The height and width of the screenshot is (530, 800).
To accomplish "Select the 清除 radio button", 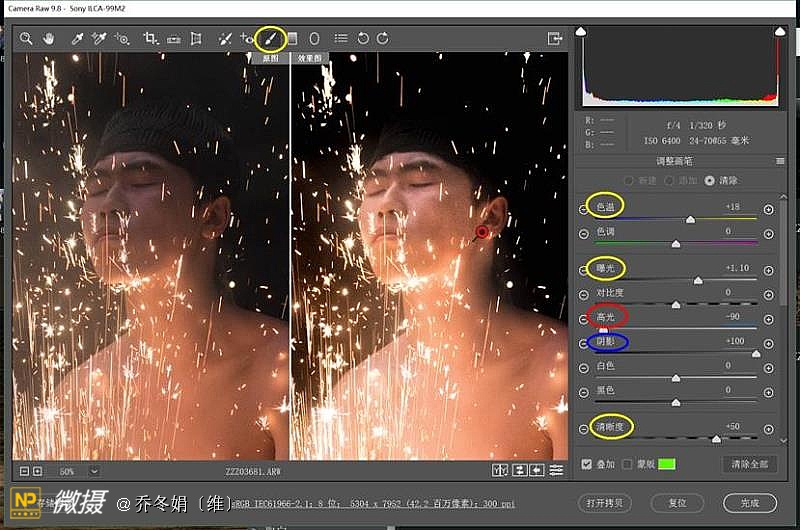I will tap(710, 180).
